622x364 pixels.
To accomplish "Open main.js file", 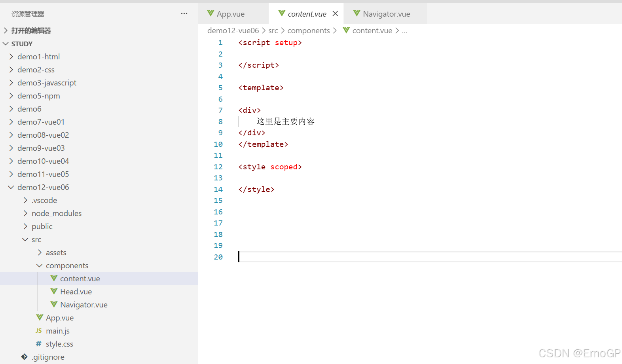I will click(x=99, y=331).
